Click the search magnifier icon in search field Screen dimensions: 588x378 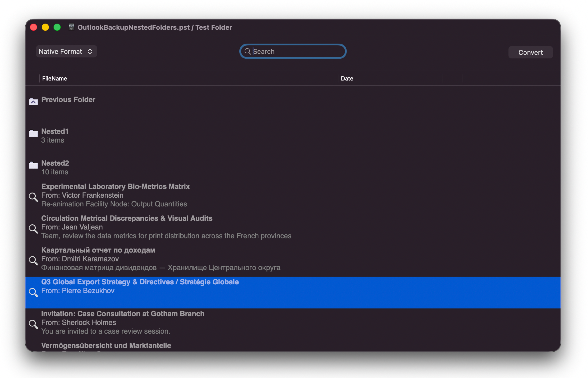[248, 51]
